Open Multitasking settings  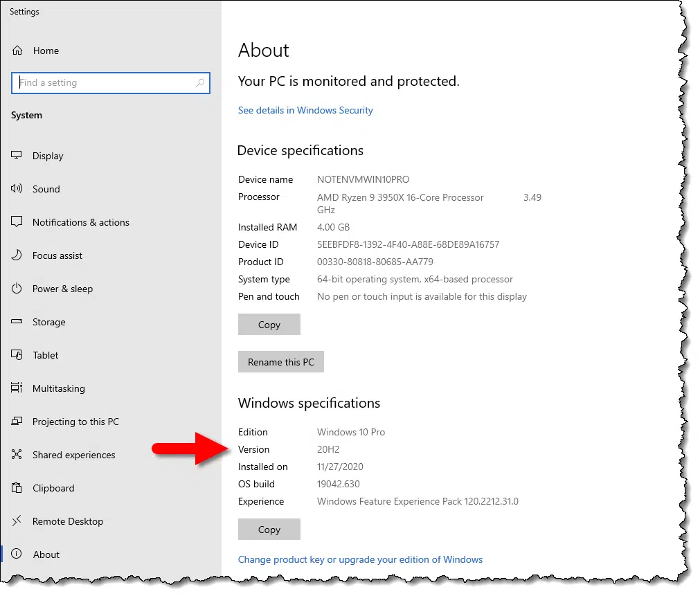[x=58, y=388]
